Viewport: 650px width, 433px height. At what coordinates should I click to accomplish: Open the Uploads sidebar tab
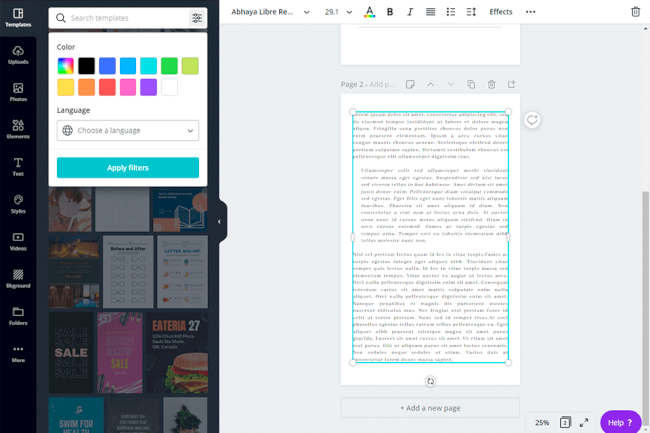coord(18,55)
